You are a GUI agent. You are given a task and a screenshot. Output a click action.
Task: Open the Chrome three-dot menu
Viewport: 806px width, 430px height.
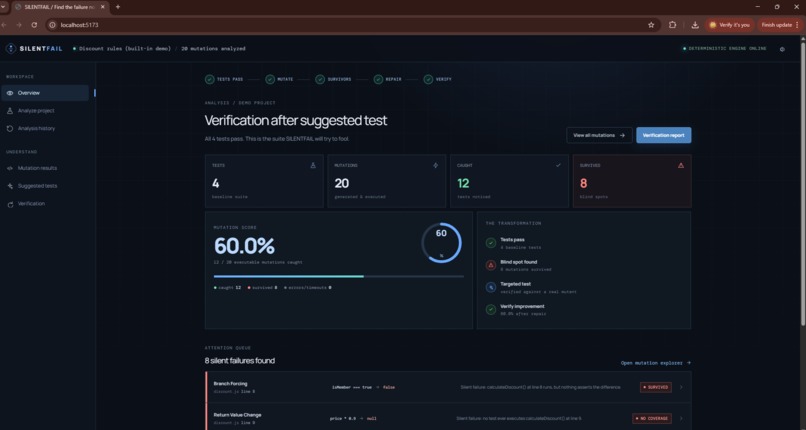pos(797,25)
